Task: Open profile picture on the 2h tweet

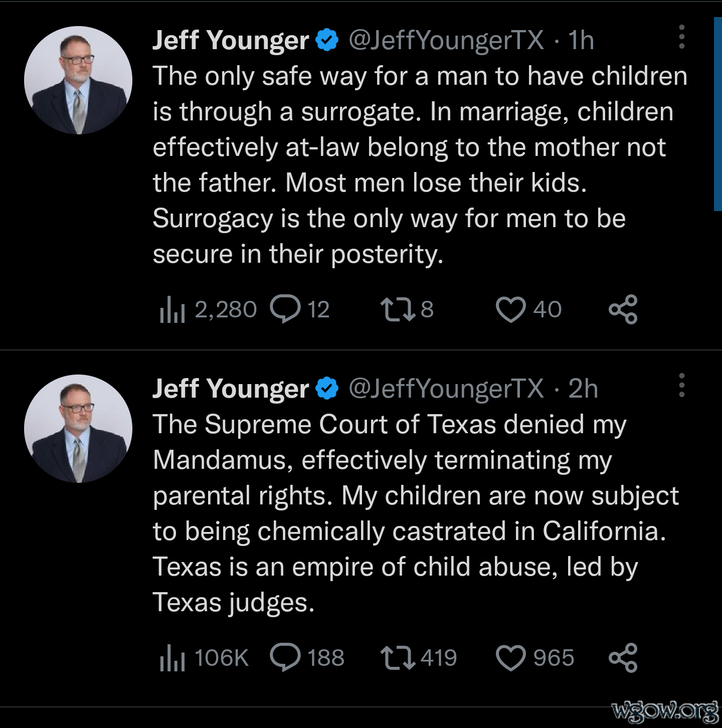Action: coord(78,429)
